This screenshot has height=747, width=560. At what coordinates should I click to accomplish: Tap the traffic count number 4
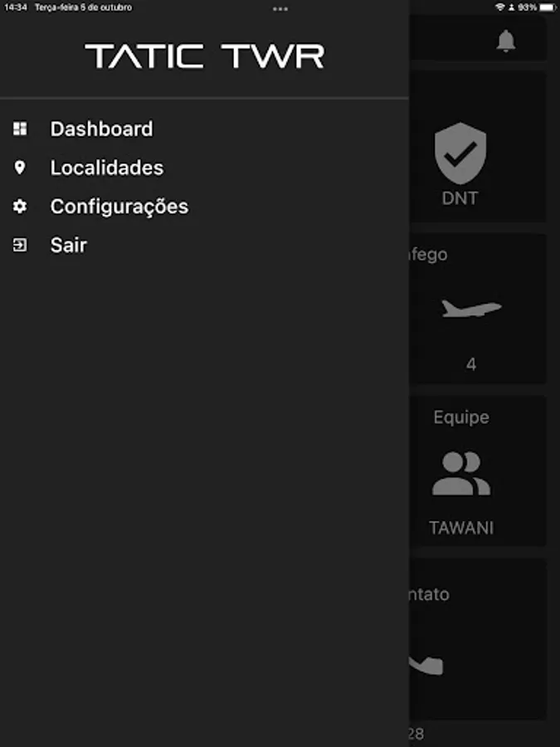[471, 364]
